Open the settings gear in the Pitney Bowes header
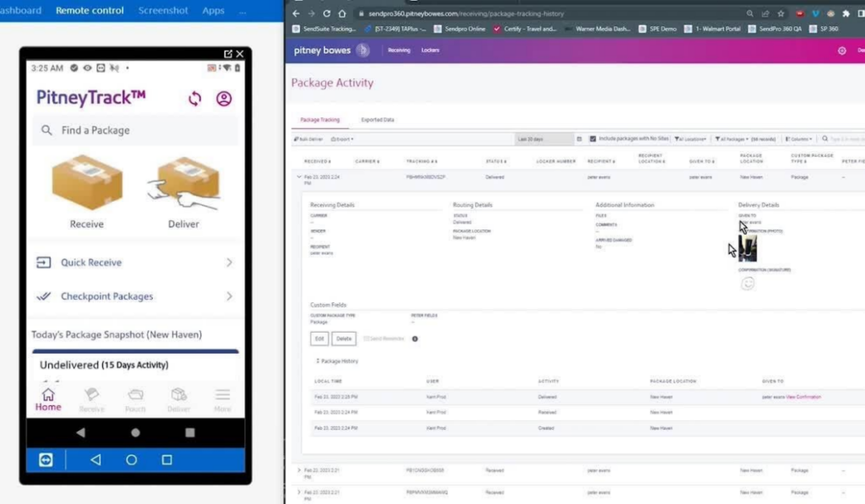The height and width of the screenshot is (504, 865). point(841,51)
